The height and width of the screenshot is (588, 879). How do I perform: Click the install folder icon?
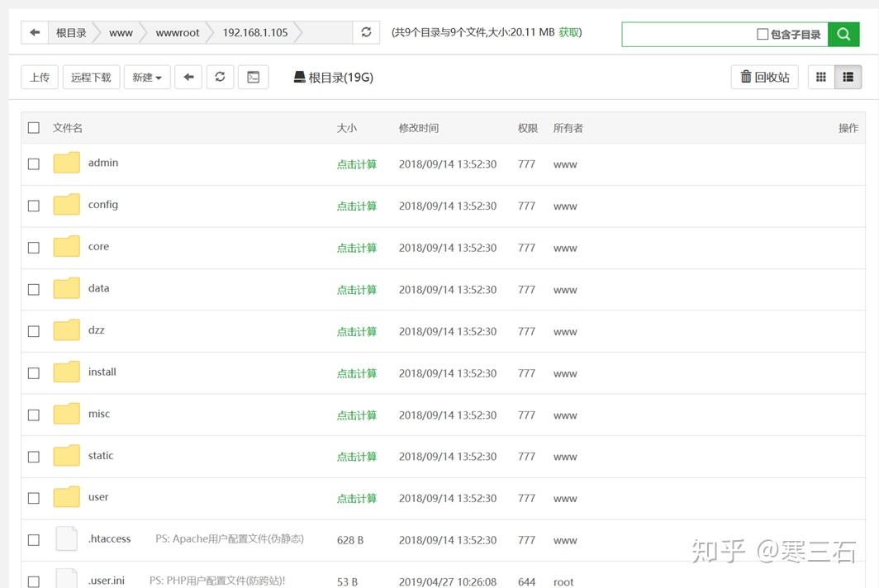coord(67,372)
